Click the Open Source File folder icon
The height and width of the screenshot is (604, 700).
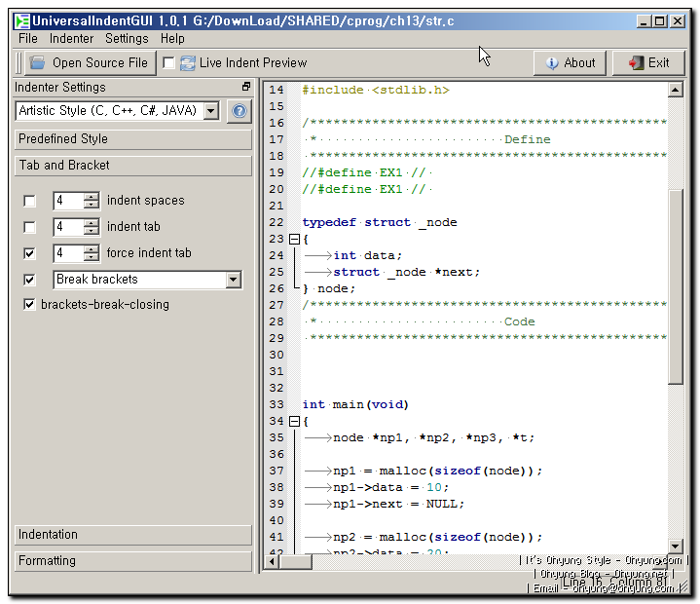coord(38,62)
